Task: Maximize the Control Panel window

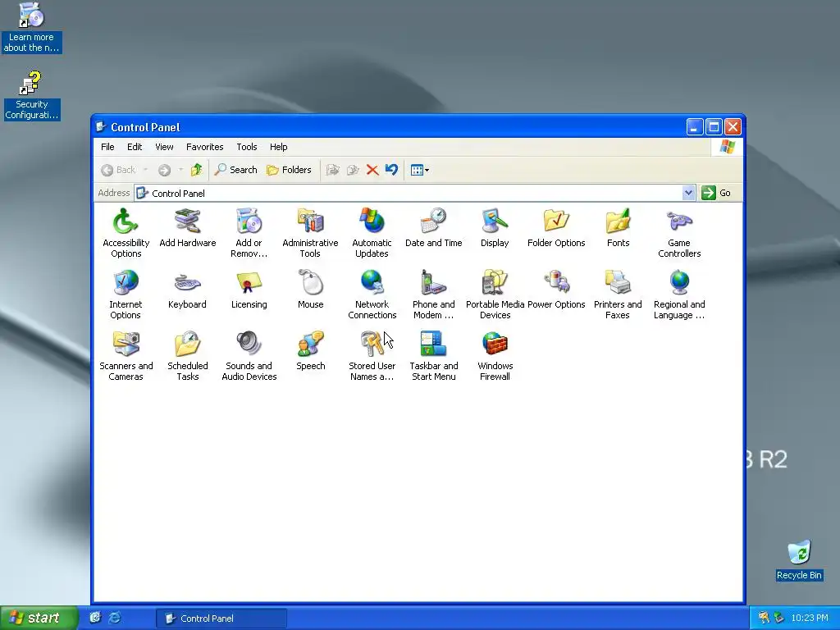Action: click(714, 127)
